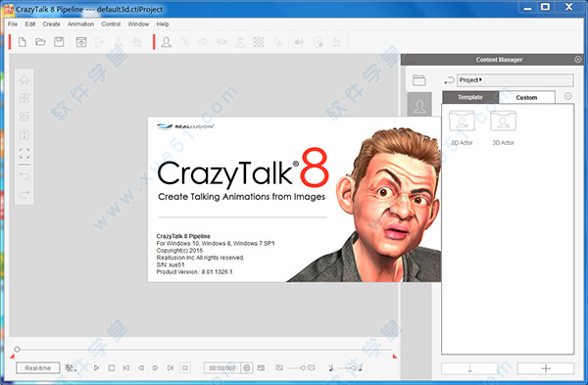Toggle the Real-time playback button

38,368
